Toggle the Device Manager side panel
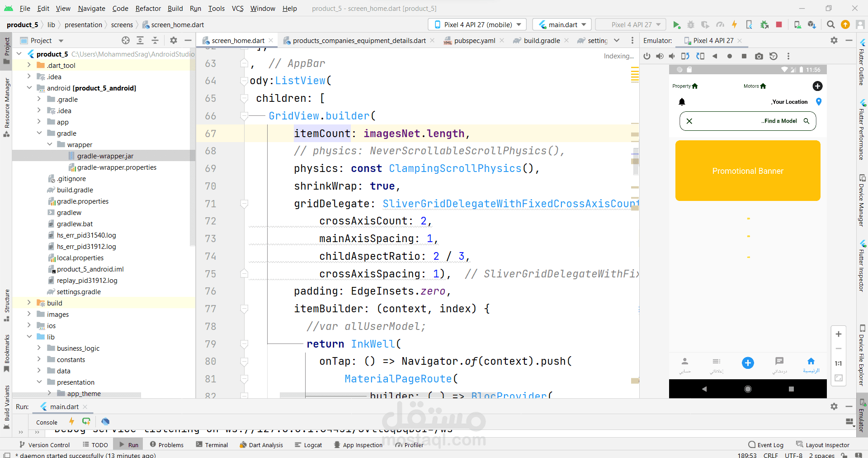 pos(862,200)
